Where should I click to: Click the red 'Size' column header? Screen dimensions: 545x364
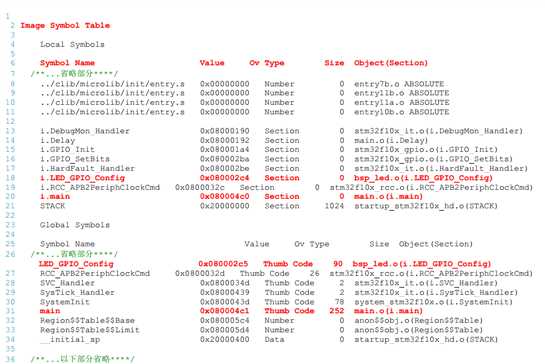(334, 63)
